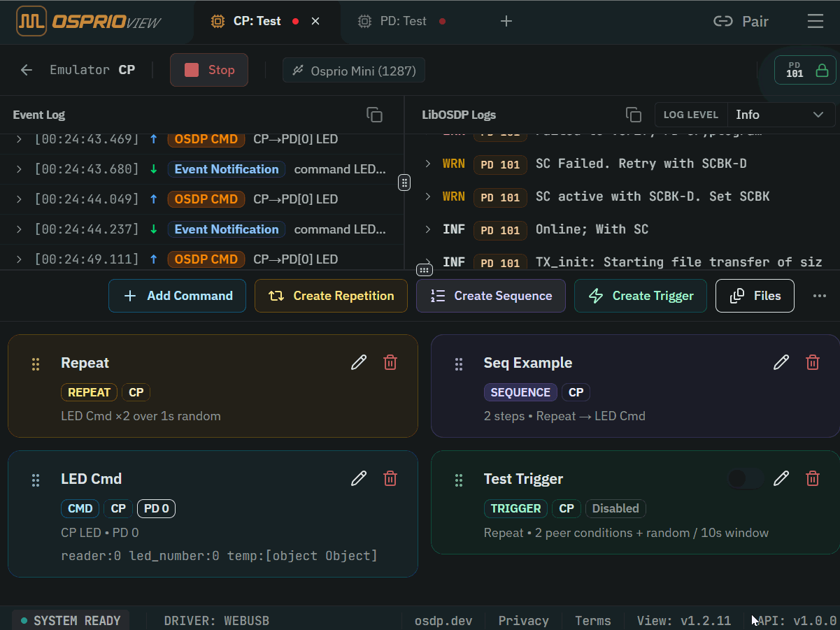
Task: Go back with the left arrow
Action: [27, 70]
